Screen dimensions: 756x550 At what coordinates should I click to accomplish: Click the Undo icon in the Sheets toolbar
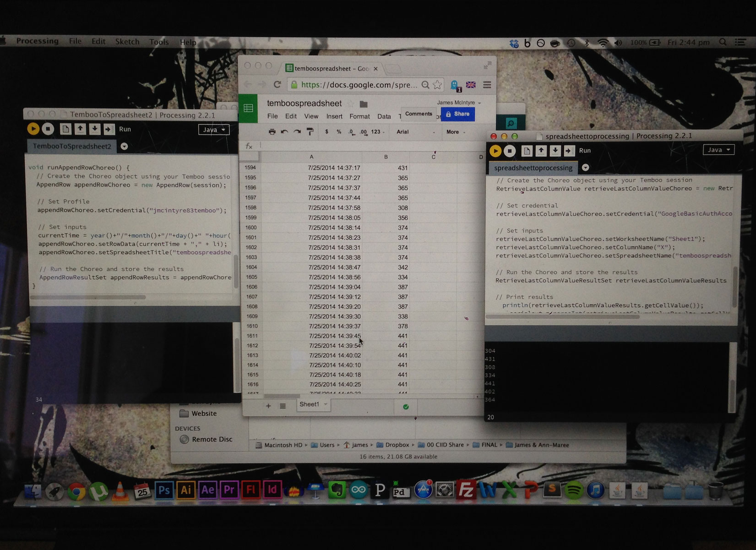tap(284, 132)
